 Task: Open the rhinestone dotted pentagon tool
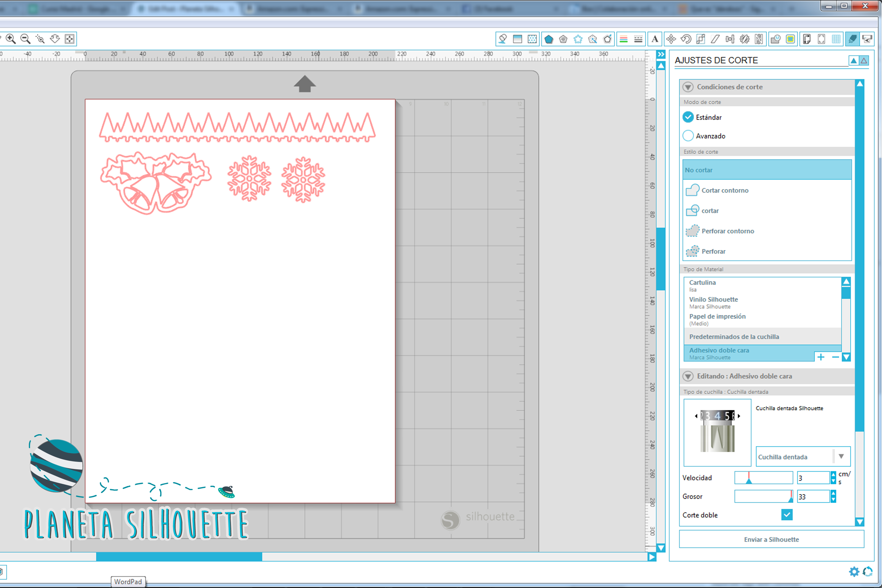(578, 39)
